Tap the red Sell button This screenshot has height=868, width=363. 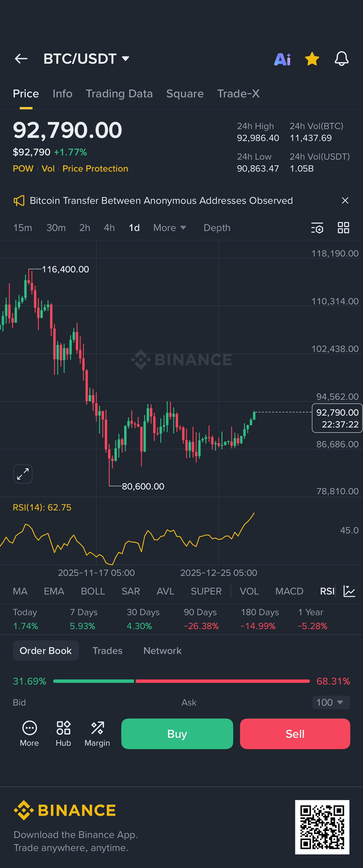[x=295, y=734]
